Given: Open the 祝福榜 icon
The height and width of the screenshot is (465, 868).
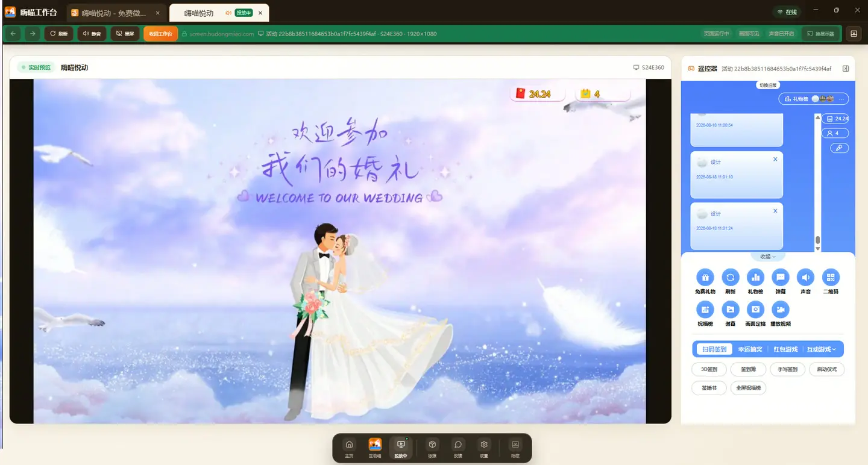Looking at the screenshot, I should pyautogui.click(x=705, y=310).
